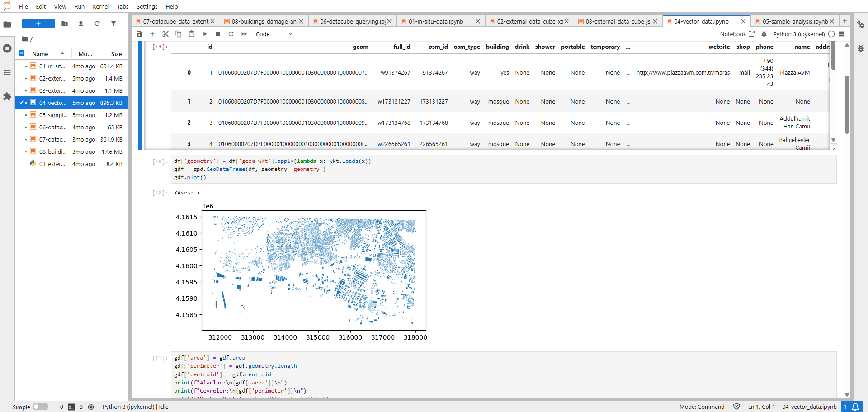Click Python 3 (ipykernel) Idle status text
Viewport: 868px width, 412px height.
point(135,407)
